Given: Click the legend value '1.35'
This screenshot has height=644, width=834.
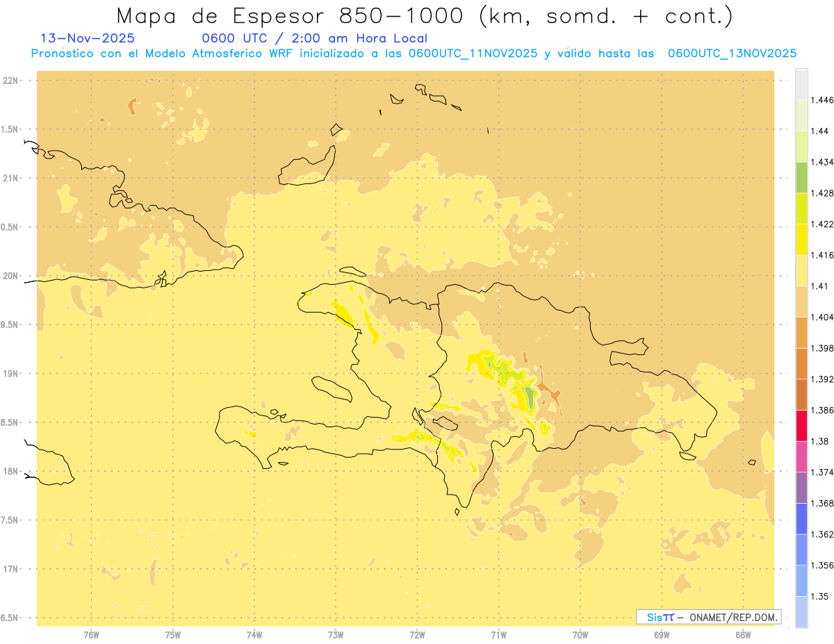Looking at the screenshot, I should (819, 596).
